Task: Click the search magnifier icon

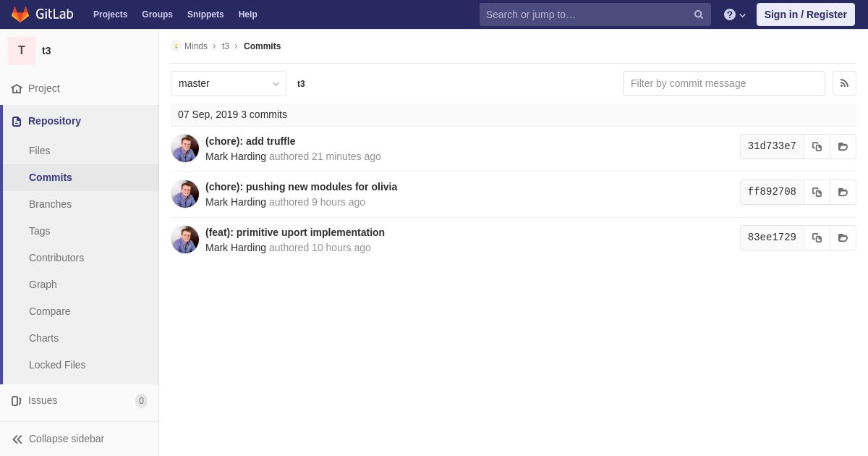Action: pyautogui.click(x=699, y=14)
